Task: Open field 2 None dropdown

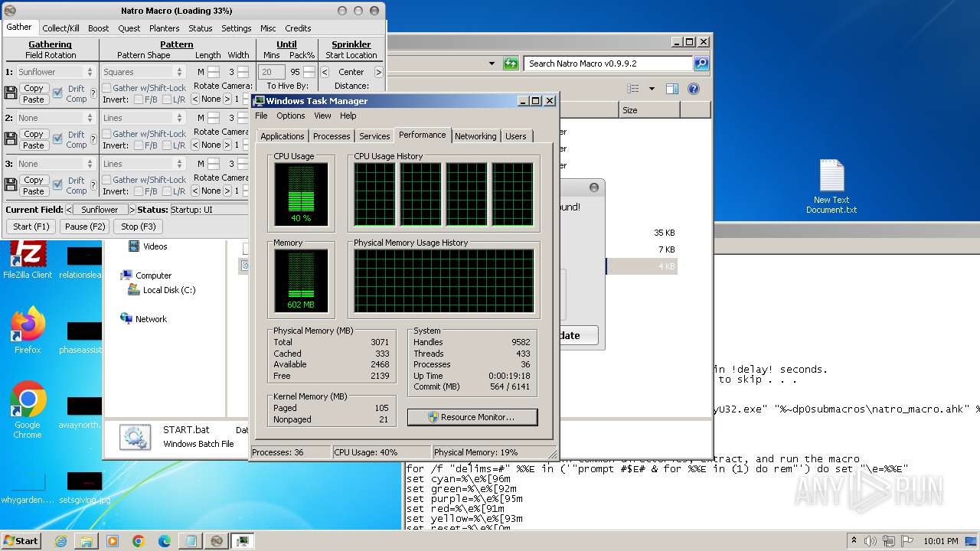Action: click(x=55, y=118)
